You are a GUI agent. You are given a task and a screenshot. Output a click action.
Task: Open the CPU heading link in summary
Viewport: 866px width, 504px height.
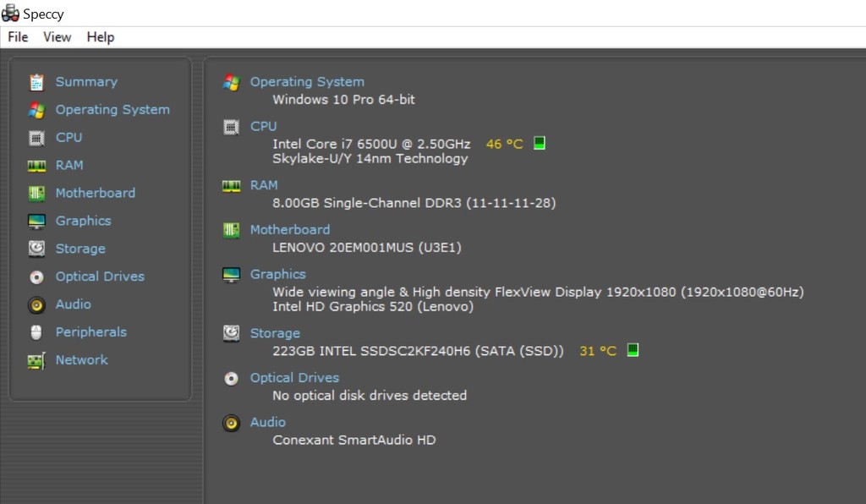point(263,126)
